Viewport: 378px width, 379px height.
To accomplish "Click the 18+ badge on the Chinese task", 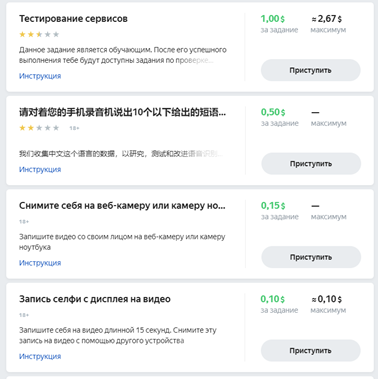I will [x=74, y=128].
